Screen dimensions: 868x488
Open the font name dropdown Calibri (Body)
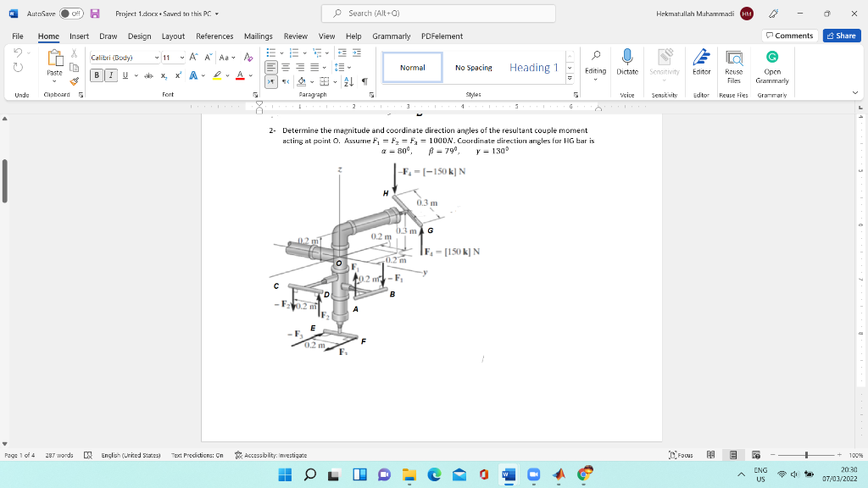click(x=157, y=57)
